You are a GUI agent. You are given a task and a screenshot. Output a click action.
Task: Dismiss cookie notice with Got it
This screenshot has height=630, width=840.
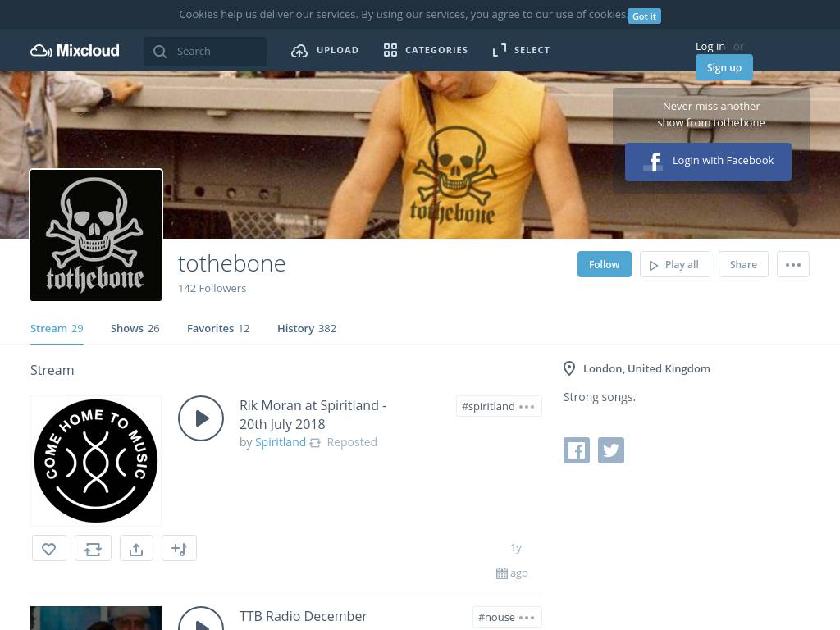click(644, 16)
